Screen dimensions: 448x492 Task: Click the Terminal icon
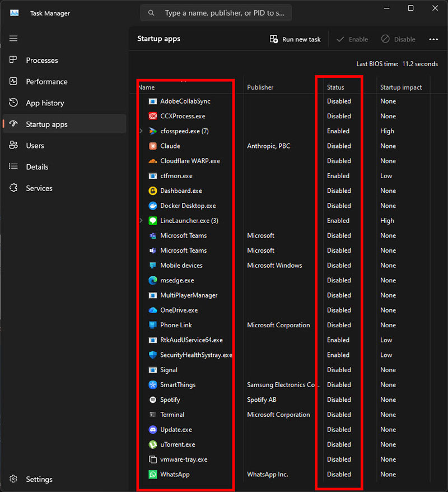[x=153, y=415]
